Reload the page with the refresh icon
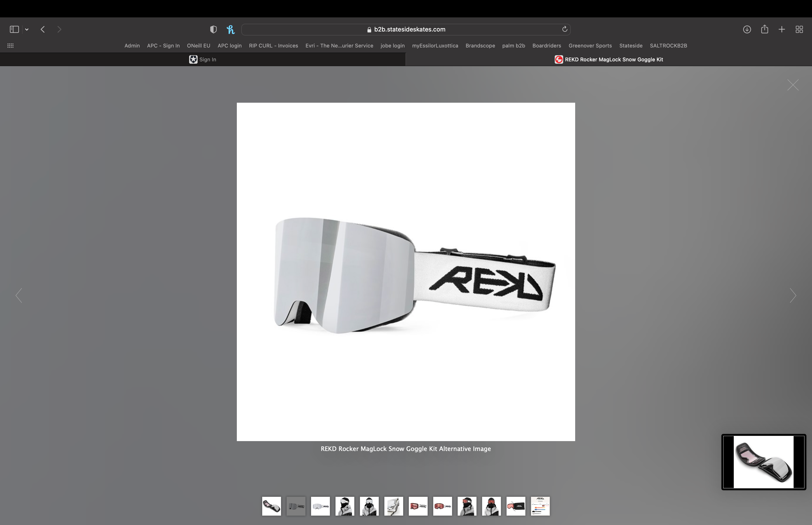Viewport: 812px width, 525px height. coord(565,29)
